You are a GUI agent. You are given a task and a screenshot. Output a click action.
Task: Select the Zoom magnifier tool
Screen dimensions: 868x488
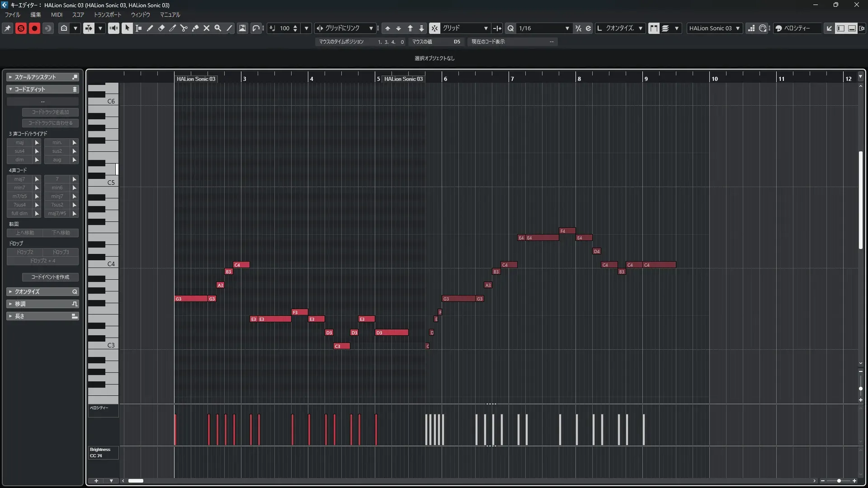[x=218, y=28]
